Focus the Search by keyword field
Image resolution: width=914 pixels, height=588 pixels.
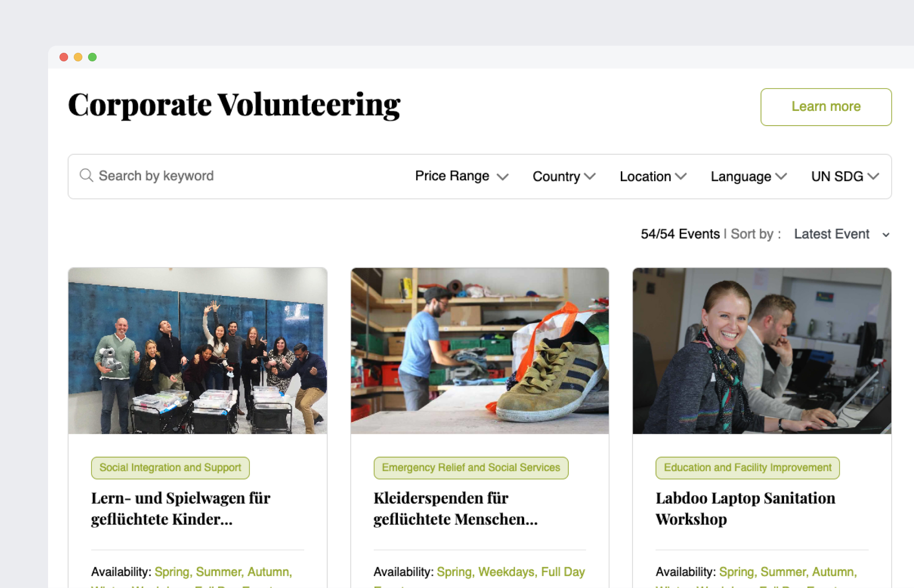tap(238, 176)
